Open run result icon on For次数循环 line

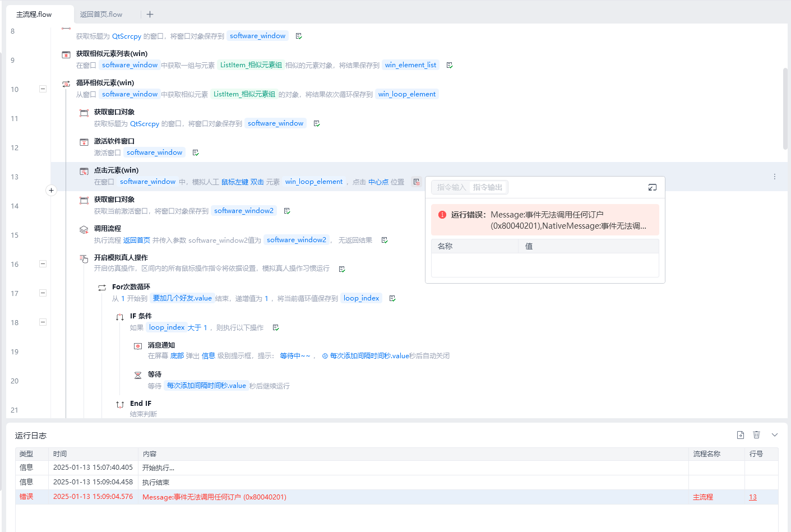(392, 298)
